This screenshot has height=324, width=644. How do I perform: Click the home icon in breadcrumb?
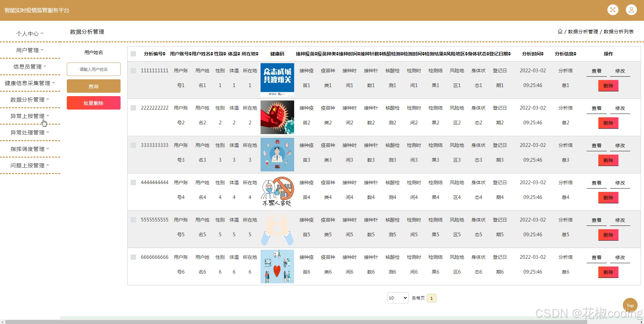[x=560, y=31]
